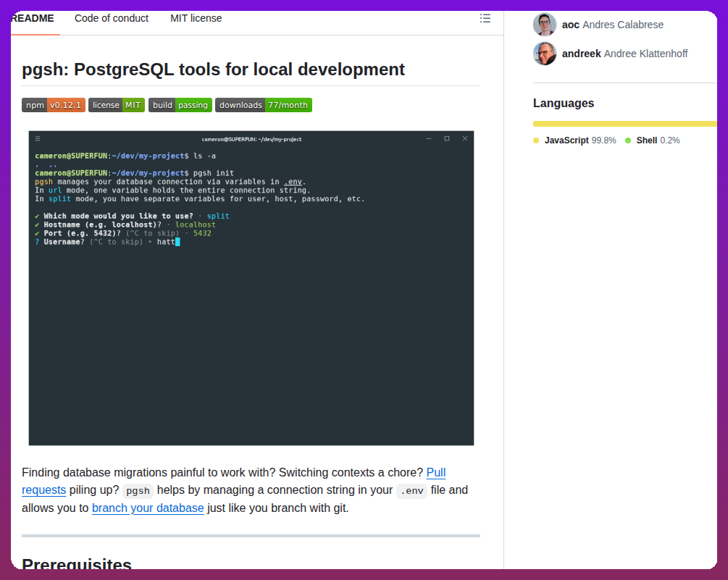Open andreek contributor avatar

pyautogui.click(x=545, y=54)
